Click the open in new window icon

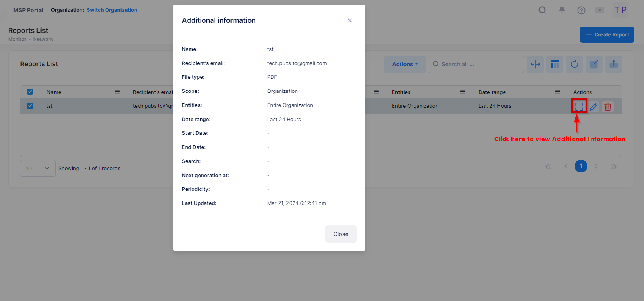(594, 64)
